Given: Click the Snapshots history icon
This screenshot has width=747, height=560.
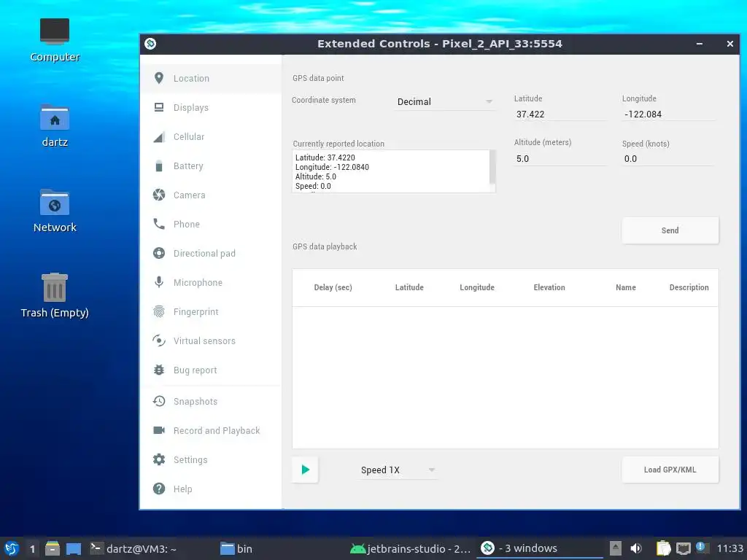Looking at the screenshot, I should pos(159,401).
